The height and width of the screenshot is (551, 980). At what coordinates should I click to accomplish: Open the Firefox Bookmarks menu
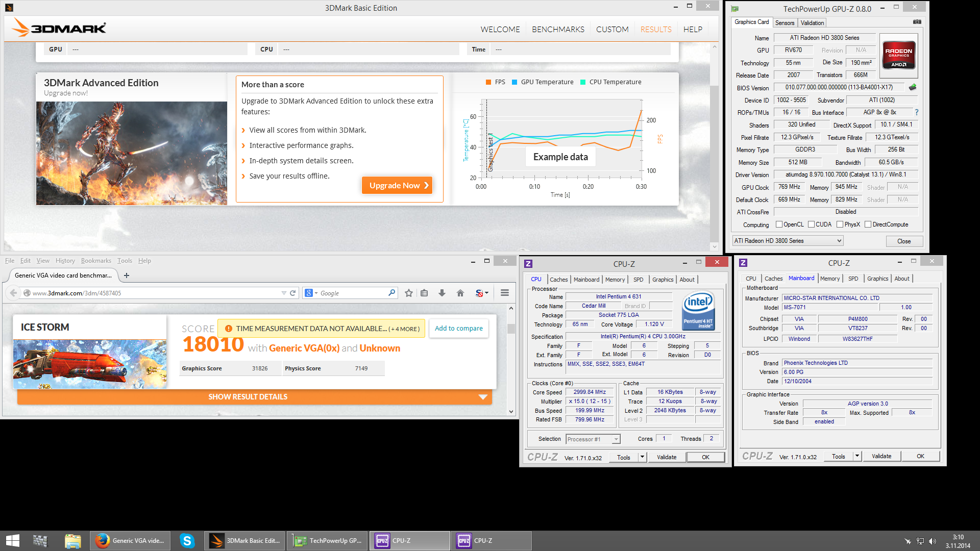pos(96,261)
